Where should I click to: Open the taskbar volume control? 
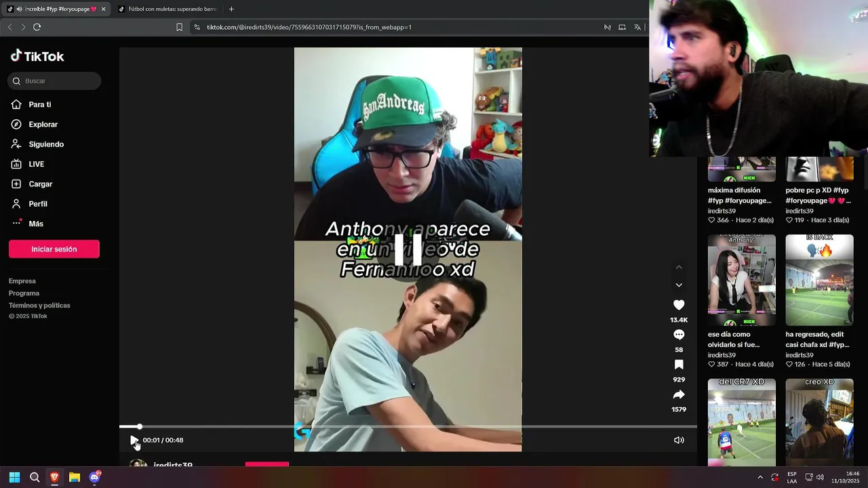pos(820,477)
